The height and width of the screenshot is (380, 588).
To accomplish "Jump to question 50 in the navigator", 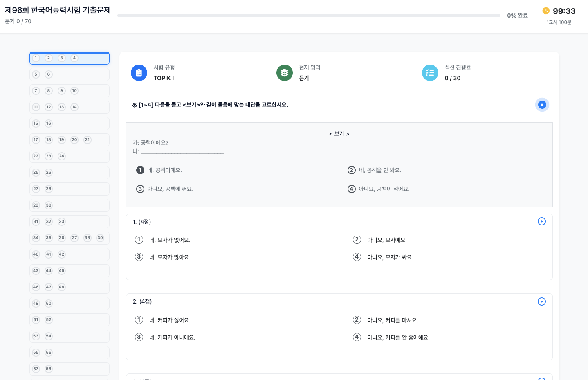I will point(49,304).
